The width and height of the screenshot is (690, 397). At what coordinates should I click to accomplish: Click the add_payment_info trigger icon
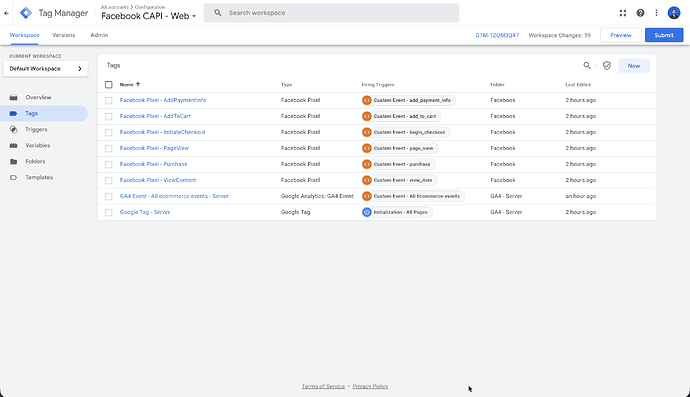367,100
